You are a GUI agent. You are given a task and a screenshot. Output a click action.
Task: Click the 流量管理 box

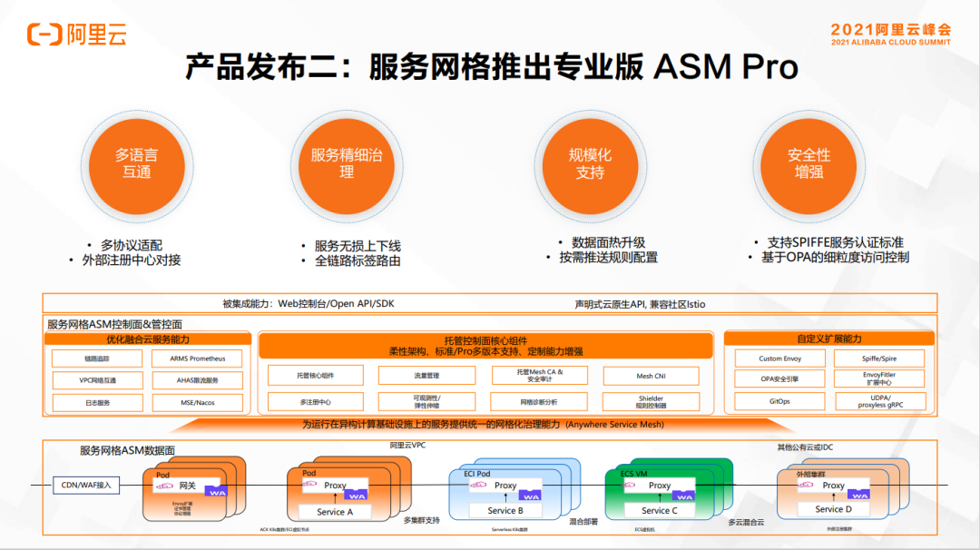pyautogui.click(x=426, y=376)
